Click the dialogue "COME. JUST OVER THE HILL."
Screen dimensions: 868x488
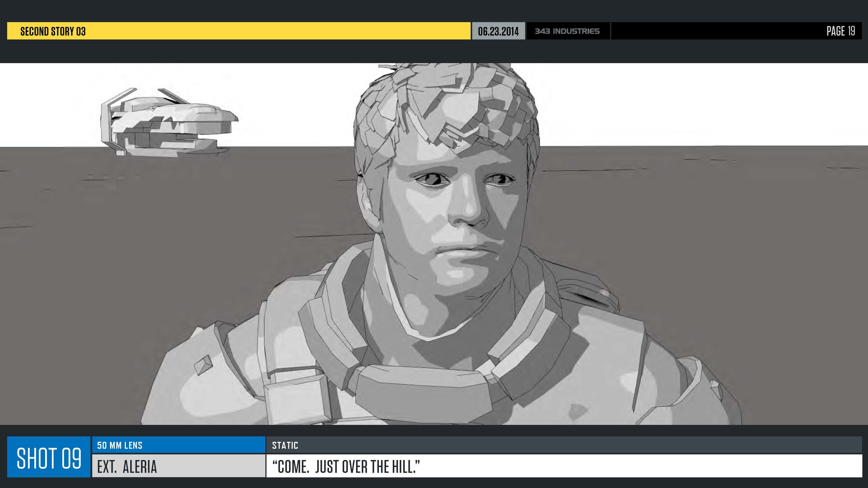click(346, 467)
